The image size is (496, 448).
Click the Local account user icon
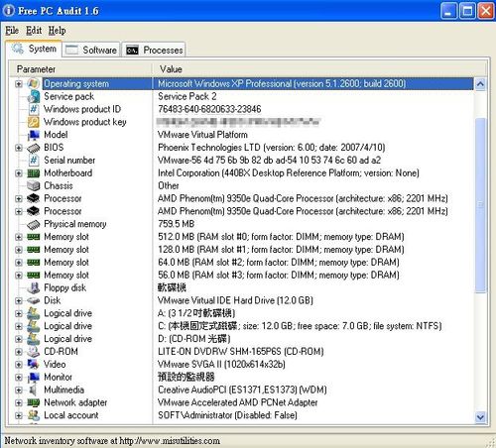[x=33, y=415]
